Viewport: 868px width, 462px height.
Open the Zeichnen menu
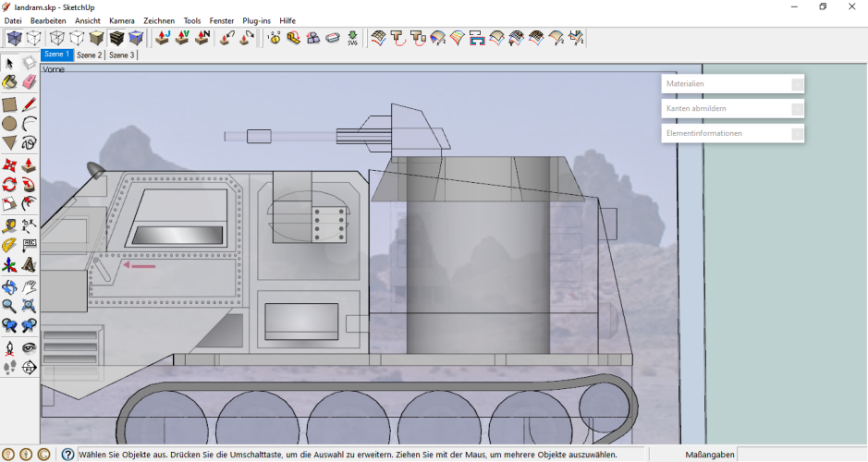click(159, 20)
